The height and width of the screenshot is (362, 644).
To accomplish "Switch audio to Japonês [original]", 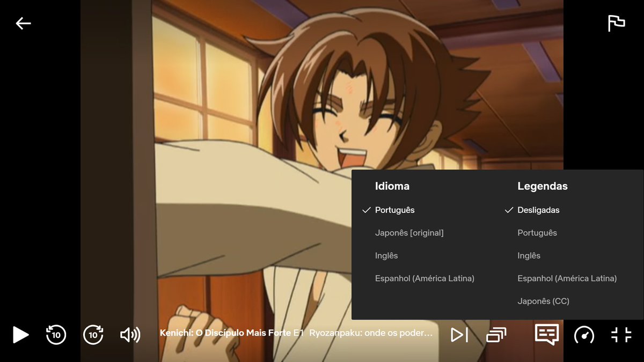I will [409, 233].
